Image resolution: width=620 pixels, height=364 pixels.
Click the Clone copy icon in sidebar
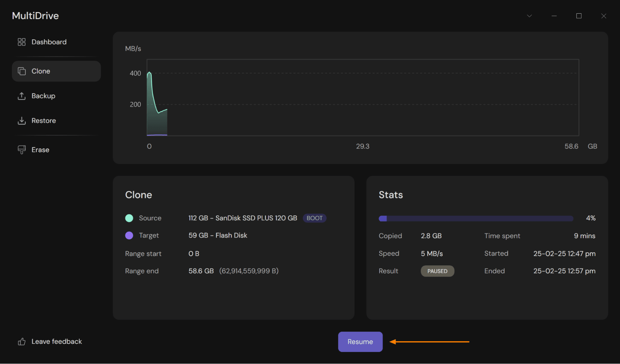click(21, 71)
